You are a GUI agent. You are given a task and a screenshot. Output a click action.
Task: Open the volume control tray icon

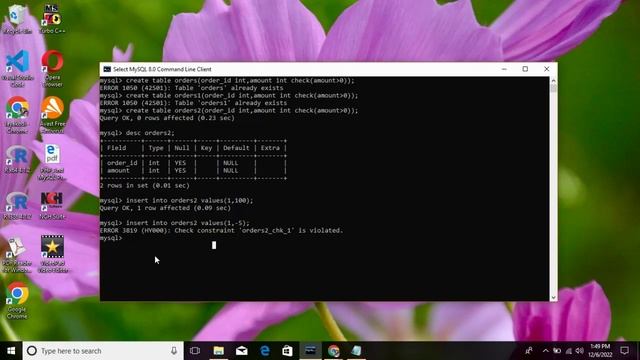580,351
